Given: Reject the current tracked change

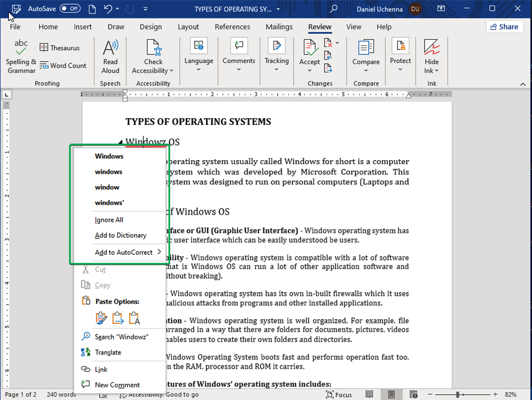Looking at the screenshot, I should 327,43.
